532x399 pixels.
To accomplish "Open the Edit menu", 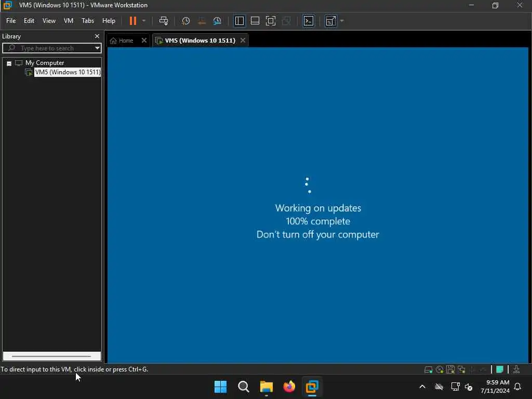I will pyautogui.click(x=29, y=21).
